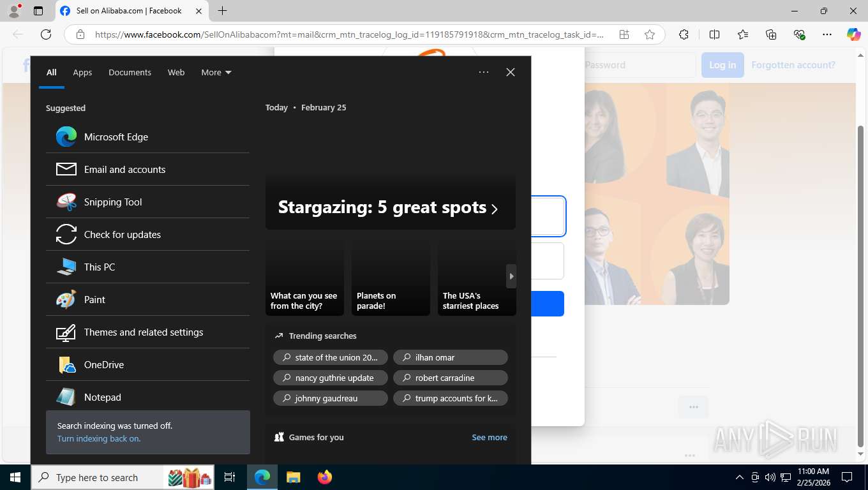Click the volume icon in system tray

click(x=770, y=477)
